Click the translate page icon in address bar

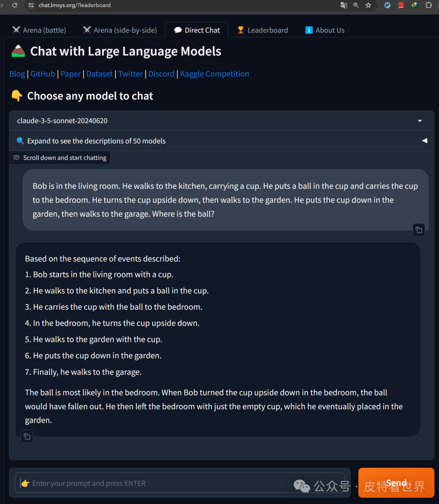(x=344, y=5)
